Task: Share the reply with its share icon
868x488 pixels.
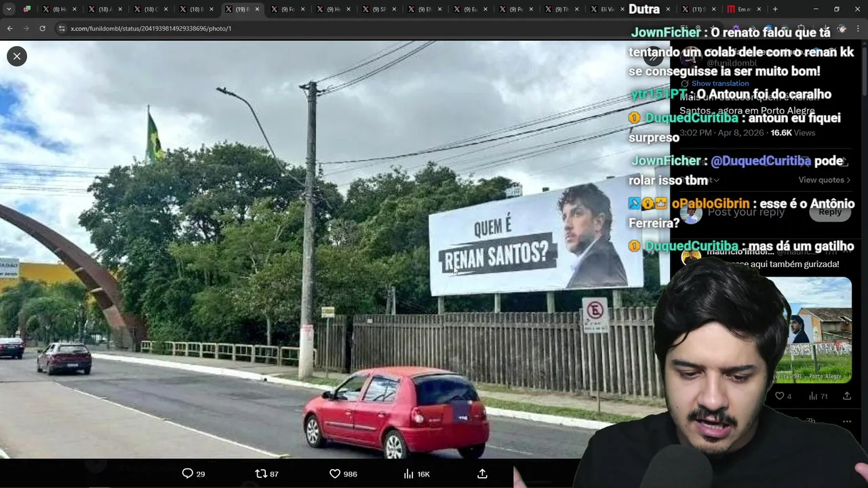Action: pyautogui.click(x=847, y=396)
